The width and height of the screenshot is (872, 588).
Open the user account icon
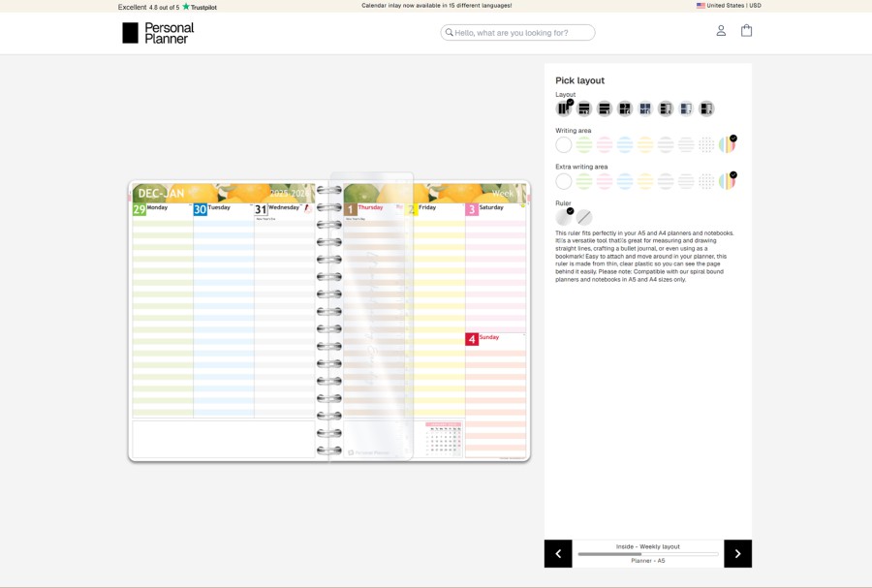pyautogui.click(x=721, y=31)
